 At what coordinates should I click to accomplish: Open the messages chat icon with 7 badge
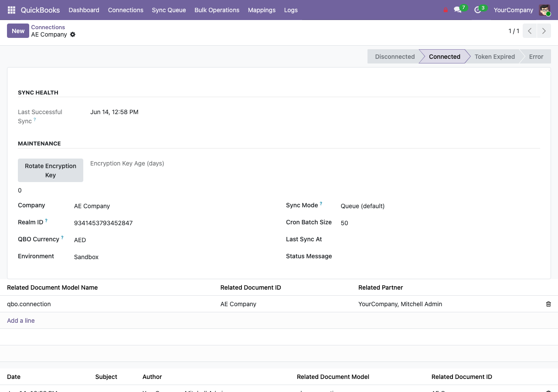pyautogui.click(x=458, y=10)
